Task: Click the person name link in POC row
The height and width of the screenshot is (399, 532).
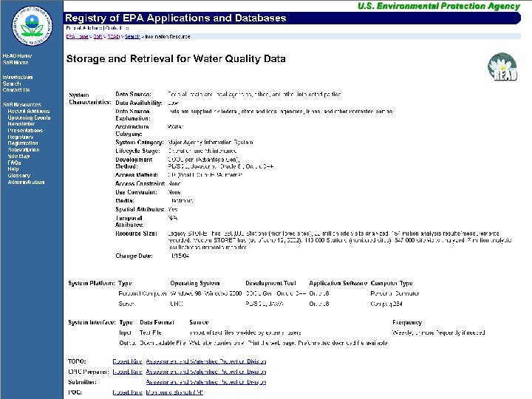Action: (128, 392)
